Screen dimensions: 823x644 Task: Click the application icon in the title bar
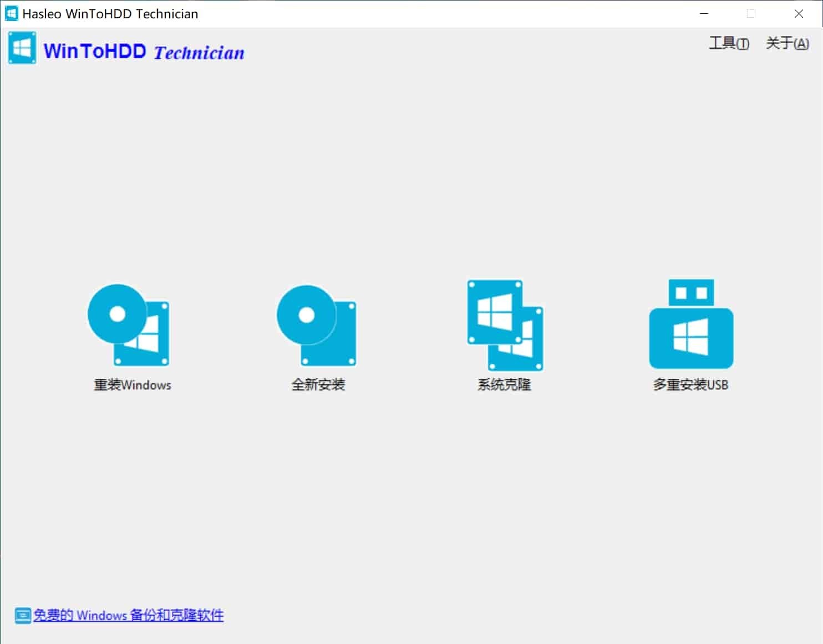(11, 13)
